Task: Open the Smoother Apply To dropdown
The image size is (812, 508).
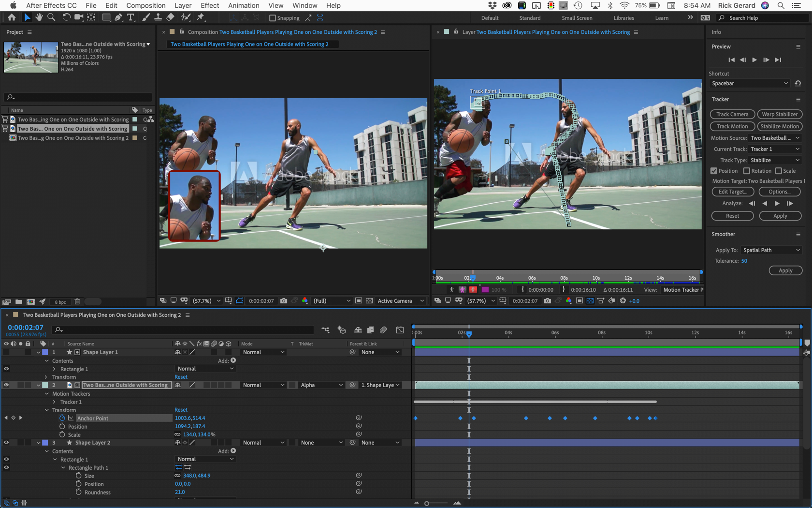Action: 771,250
